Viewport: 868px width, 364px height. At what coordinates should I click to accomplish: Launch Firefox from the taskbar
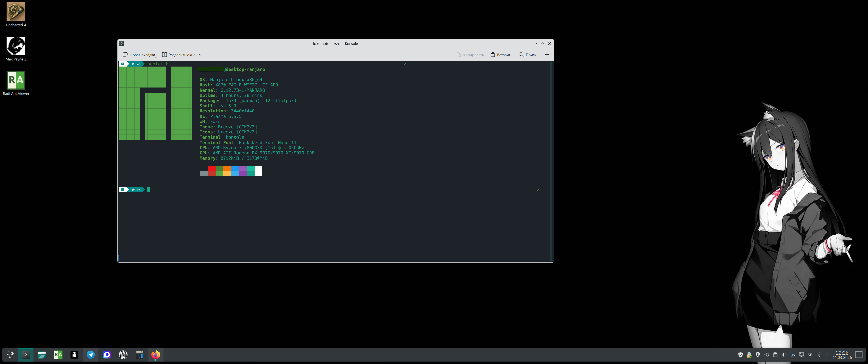point(156,355)
